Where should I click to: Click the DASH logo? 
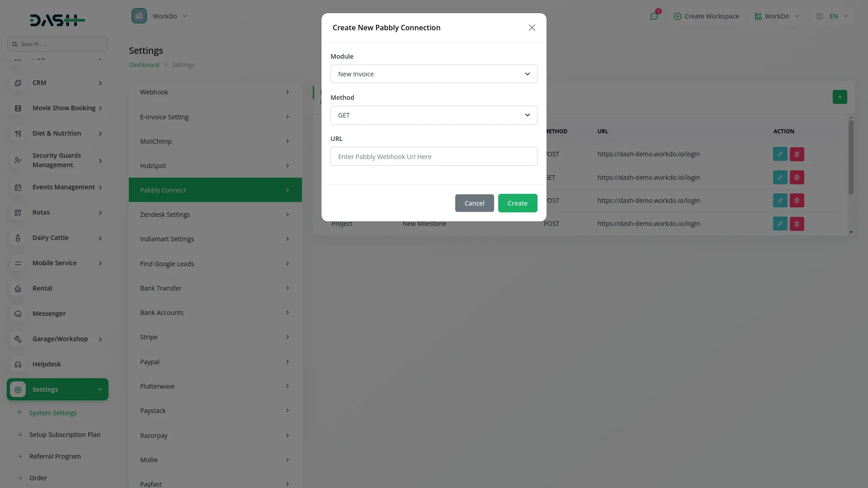click(57, 20)
